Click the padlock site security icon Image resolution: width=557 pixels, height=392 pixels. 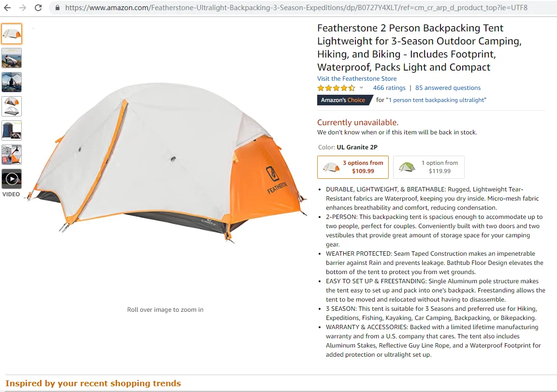pyautogui.click(x=57, y=7)
